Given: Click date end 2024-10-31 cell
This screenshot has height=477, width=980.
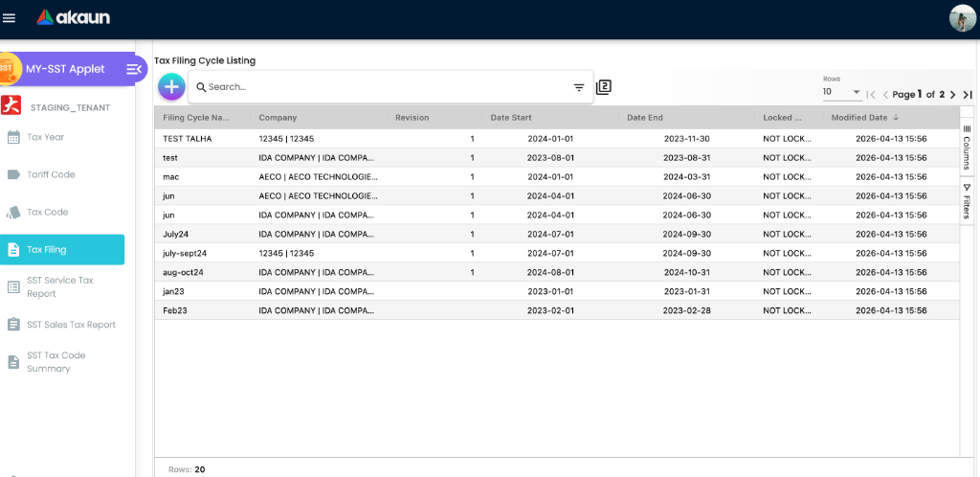Looking at the screenshot, I should click(686, 273).
